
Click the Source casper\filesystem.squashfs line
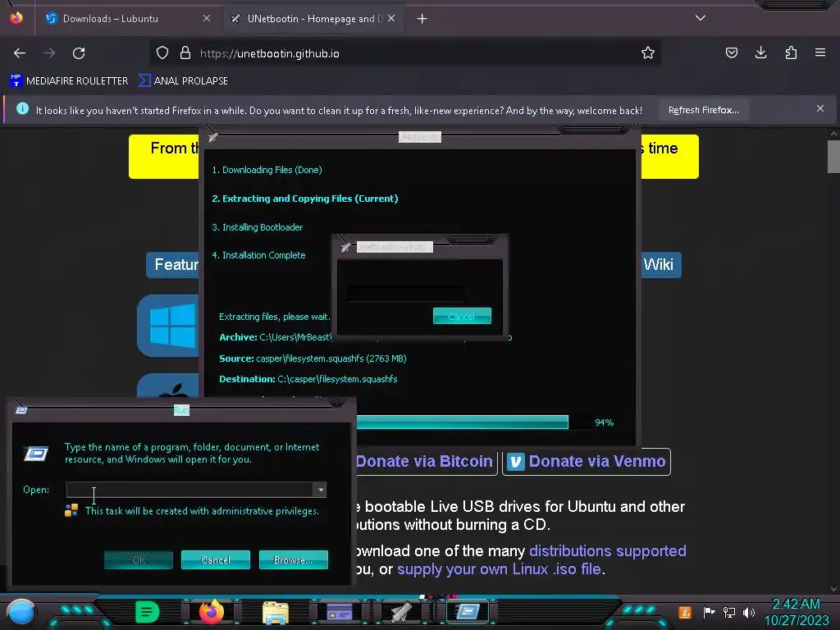[x=313, y=358]
